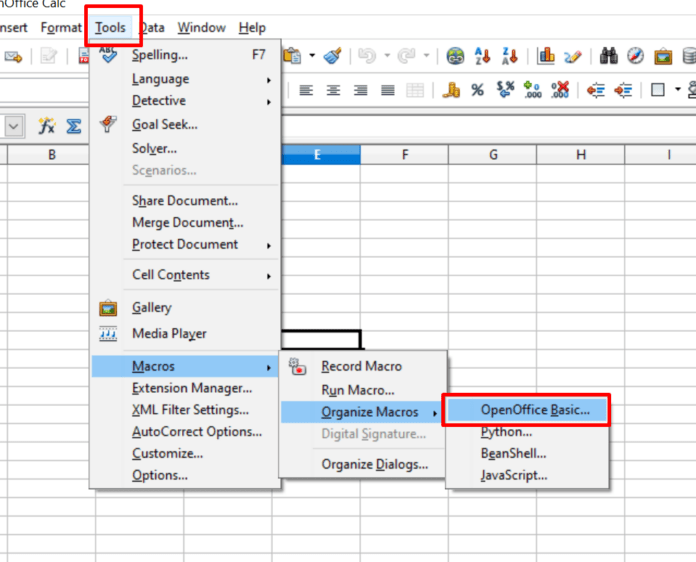
Task: Expand the Organize Macros submenu
Action: (x=362, y=412)
